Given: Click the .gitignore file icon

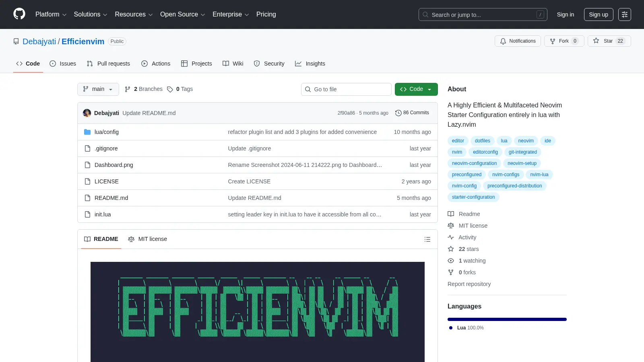Looking at the screenshot, I should pos(87,148).
